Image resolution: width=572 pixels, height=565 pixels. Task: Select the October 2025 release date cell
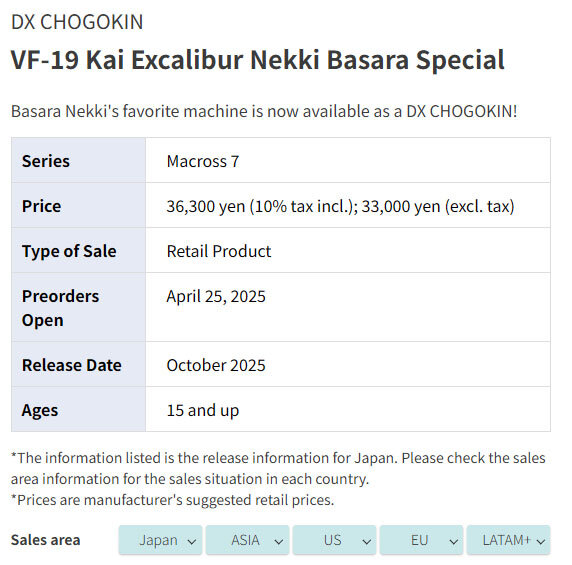pyautogui.click(x=348, y=365)
